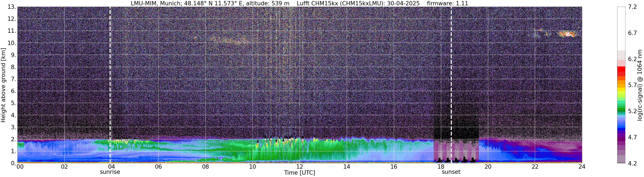Click the y-axis tick label '4.'
The image size is (644, 177).
pos(13,115)
